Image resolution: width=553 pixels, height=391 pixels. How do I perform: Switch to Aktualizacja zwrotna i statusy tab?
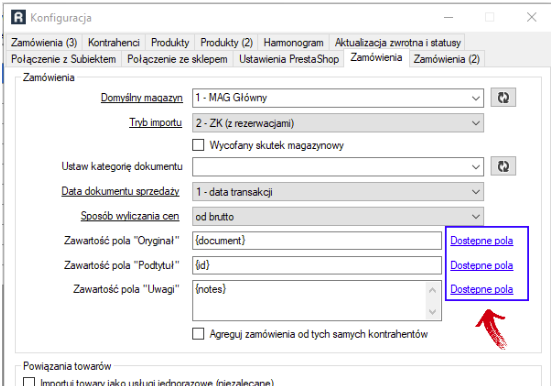pyautogui.click(x=397, y=43)
